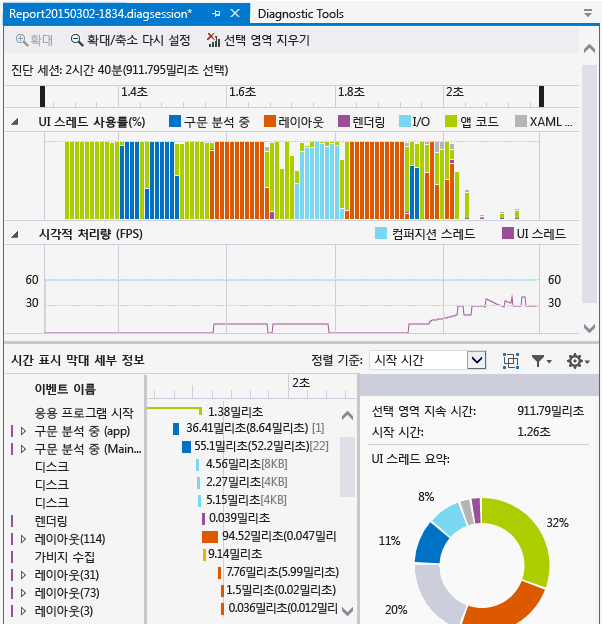Click the zoom in magnifier icon
Image resolution: width=602 pixels, height=624 pixels.
(x=21, y=40)
